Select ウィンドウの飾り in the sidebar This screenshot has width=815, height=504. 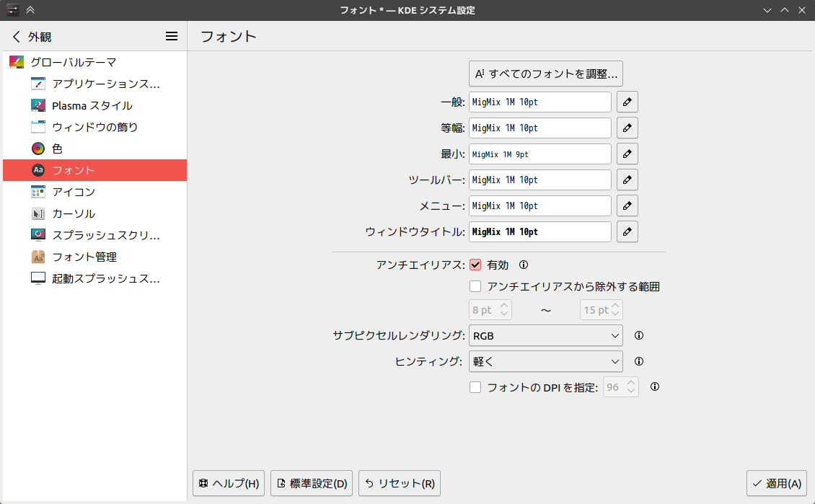tap(95, 127)
